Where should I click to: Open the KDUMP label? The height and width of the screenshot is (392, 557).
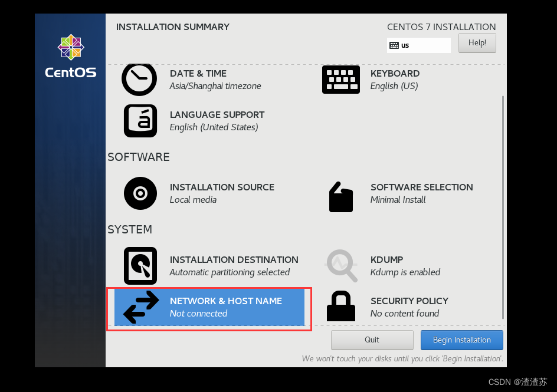click(x=387, y=260)
